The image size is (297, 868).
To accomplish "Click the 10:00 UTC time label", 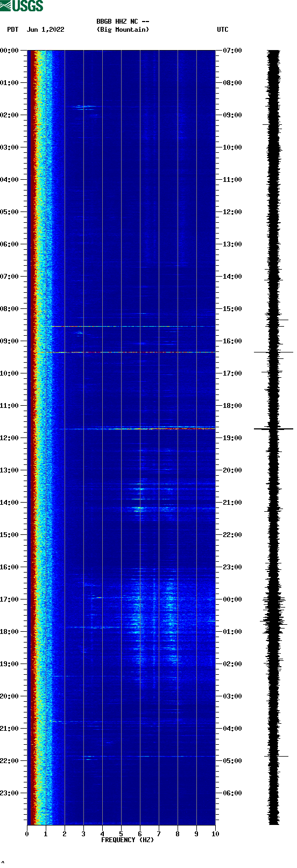I will [x=232, y=147].
